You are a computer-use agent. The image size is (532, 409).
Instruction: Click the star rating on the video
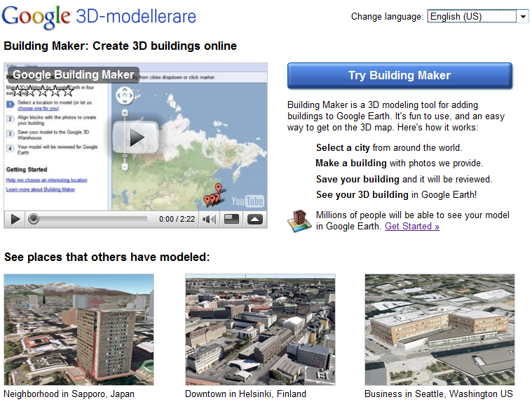pyautogui.click(x=43, y=91)
